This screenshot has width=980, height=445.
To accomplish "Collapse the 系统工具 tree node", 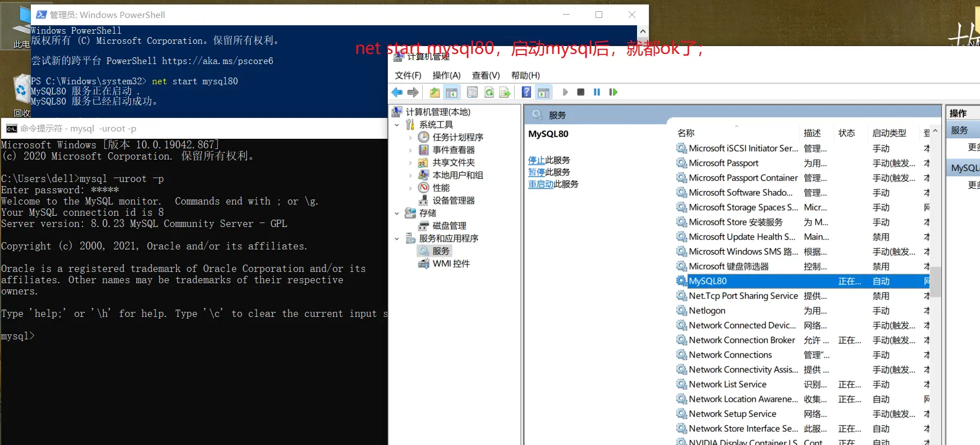I will tap(397, 125).
